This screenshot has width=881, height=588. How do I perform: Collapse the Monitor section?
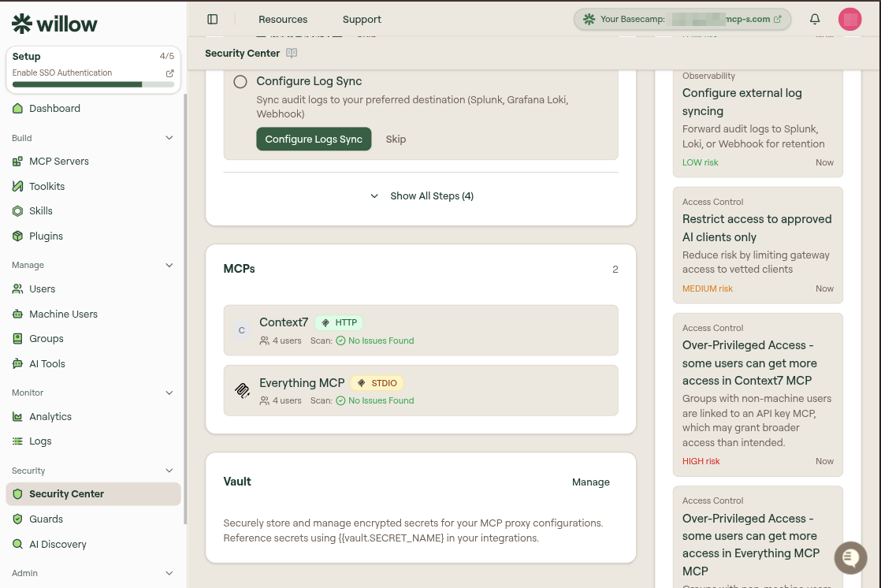point(169,393)
